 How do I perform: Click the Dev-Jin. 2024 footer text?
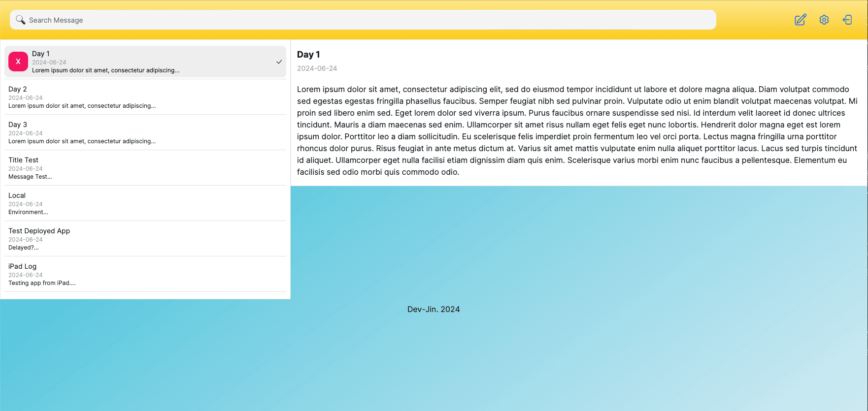tap(434, 309)
